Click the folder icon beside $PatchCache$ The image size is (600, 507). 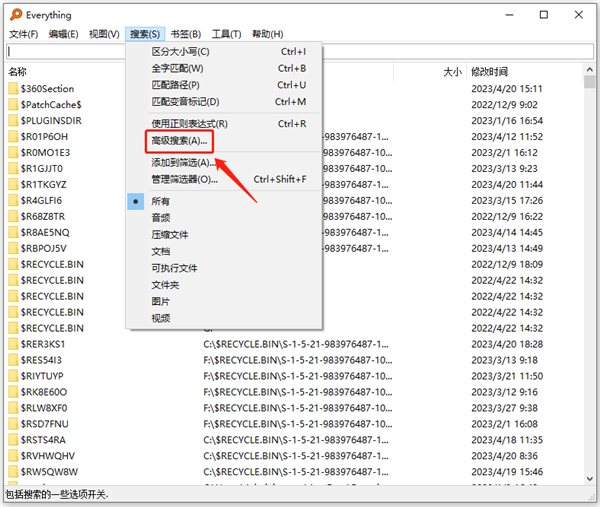coord(12,105)
